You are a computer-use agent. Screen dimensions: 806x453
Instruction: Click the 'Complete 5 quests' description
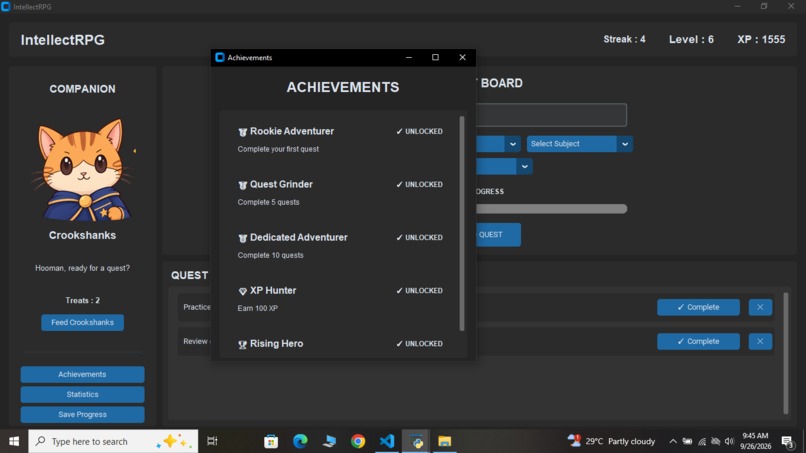click(x=268, y=202)
